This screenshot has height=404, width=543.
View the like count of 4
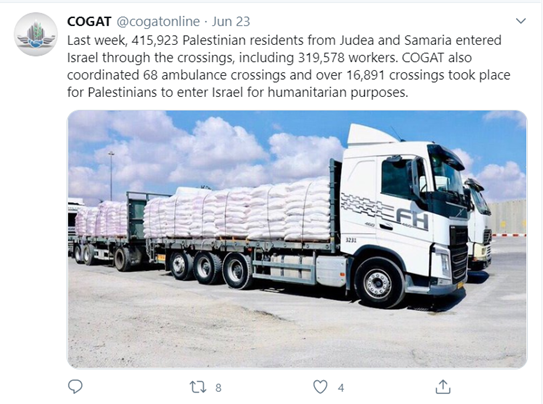click(x=341, y=388)
